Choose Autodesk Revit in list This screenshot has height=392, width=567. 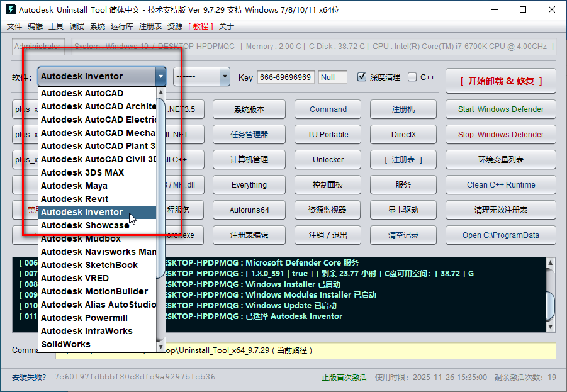pyautogui.click(x=97, y=199)
